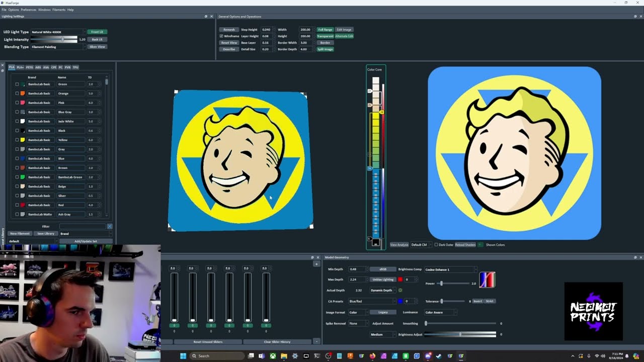Screen dimensions: 644x362
Task: Float the Lighting Settings panel
Action: click(x=206, y=16)
